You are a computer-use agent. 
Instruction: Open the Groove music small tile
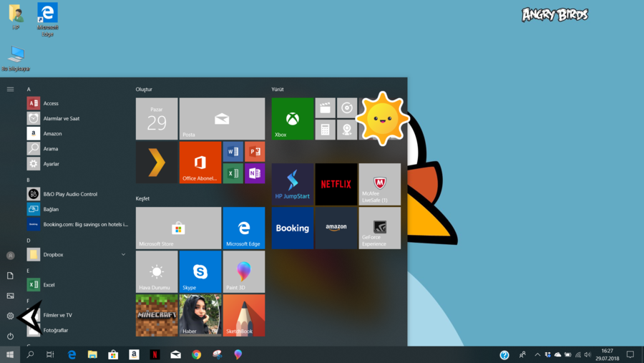[x=347, y=108]
